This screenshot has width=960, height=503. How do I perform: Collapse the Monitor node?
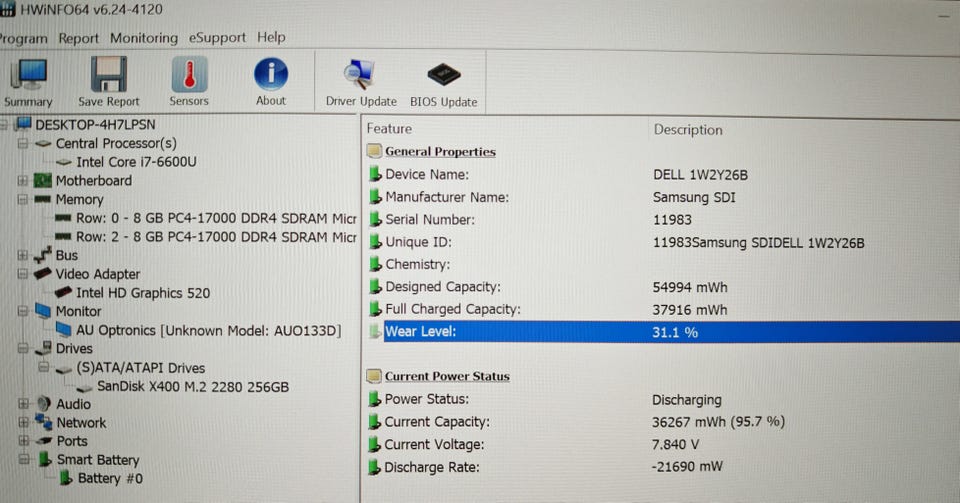click(x=23, y=311)
